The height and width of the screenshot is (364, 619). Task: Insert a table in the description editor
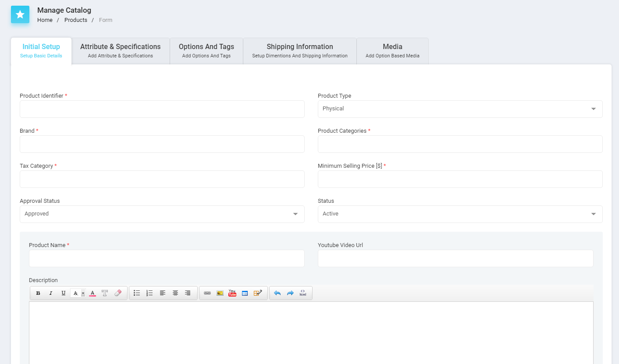click(x=245, y=293)
